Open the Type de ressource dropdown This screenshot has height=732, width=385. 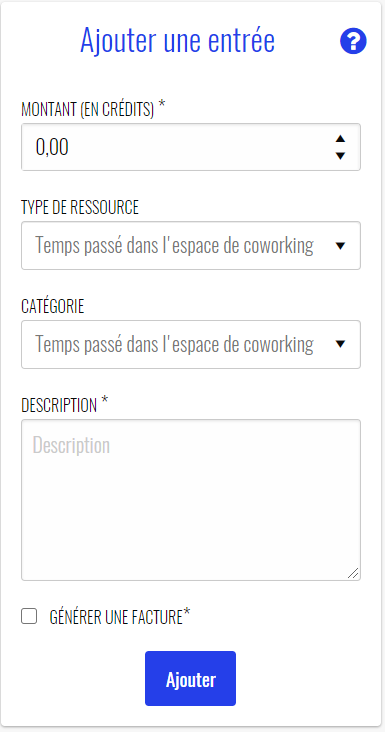pyautogui.click(x=191, y=246)
